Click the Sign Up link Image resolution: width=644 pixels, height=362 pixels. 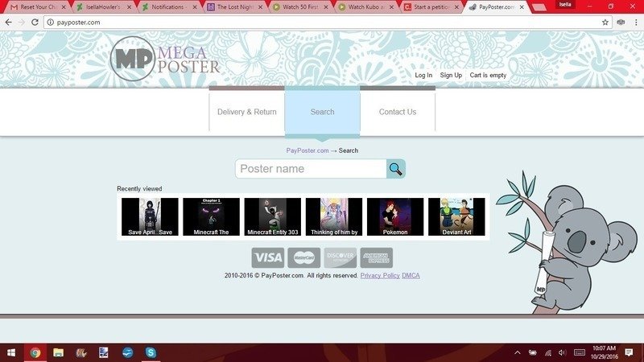451,76
